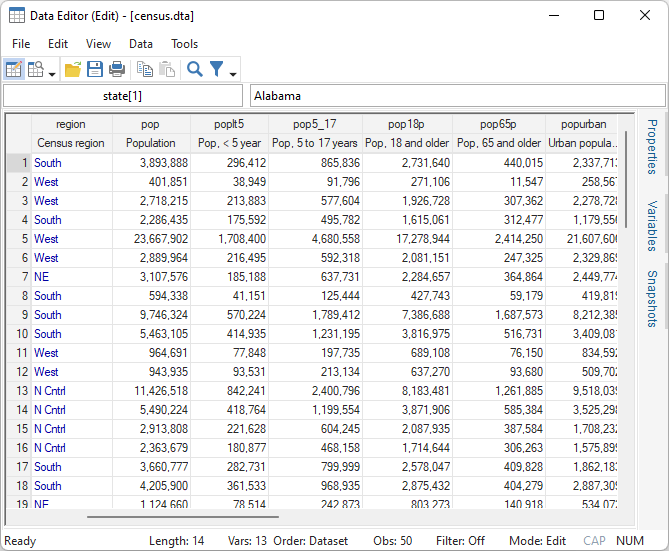This screenshot has width=669, height=551.
Task: Click the cell with value 401,851
Action: pos(151,182)
